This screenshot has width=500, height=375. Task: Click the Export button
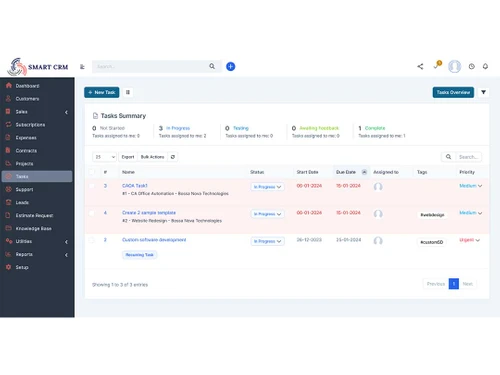[128, 157]
